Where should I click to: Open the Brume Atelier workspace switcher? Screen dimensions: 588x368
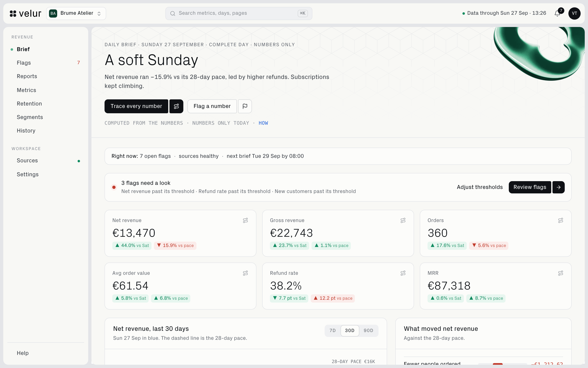pos(76,13)
